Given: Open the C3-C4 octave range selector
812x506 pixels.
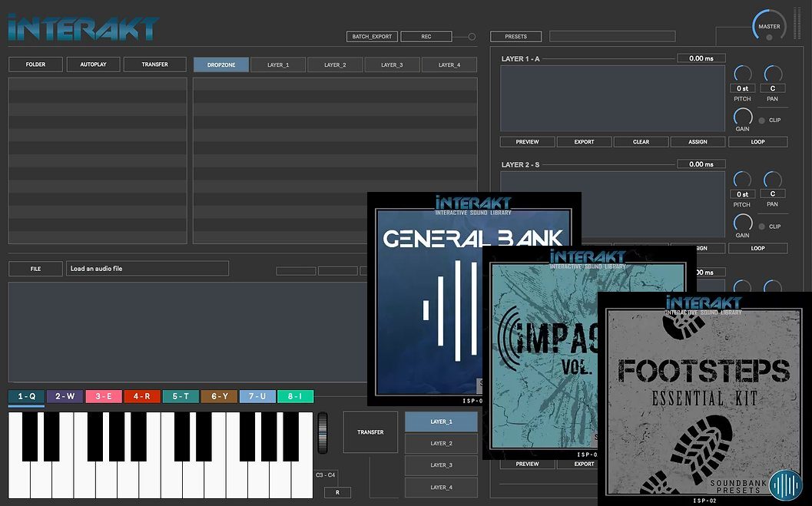Looking at the screenshot, I should coord(324,476).
